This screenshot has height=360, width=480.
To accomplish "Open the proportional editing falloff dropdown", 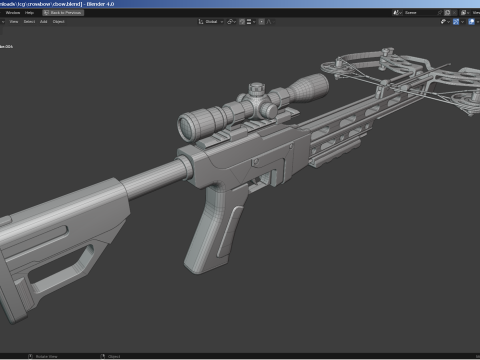I will 270,22.
